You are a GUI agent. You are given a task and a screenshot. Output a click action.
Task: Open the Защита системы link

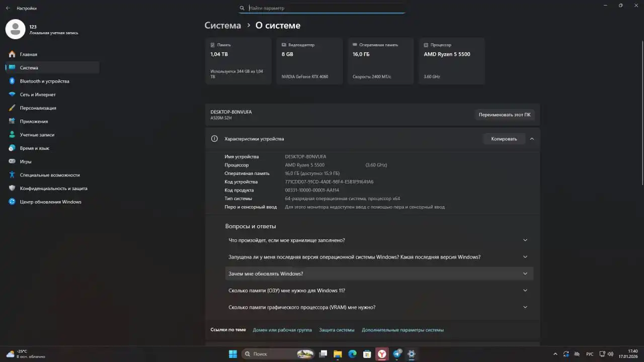(337, 329)
